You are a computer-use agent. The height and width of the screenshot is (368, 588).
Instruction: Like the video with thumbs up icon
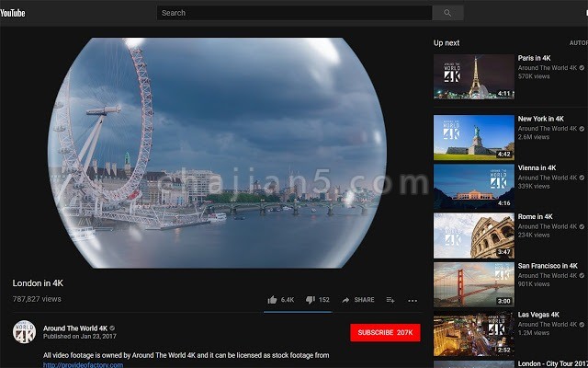273,300
